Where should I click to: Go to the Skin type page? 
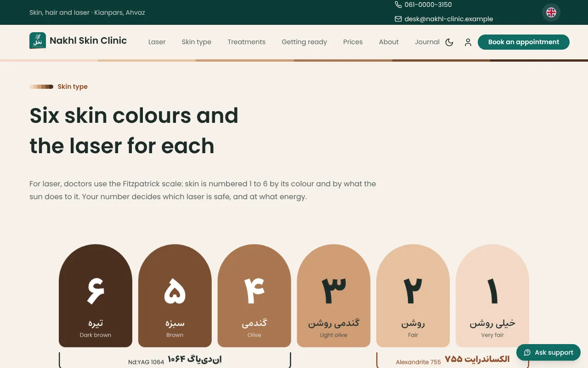tap(197, 42)
